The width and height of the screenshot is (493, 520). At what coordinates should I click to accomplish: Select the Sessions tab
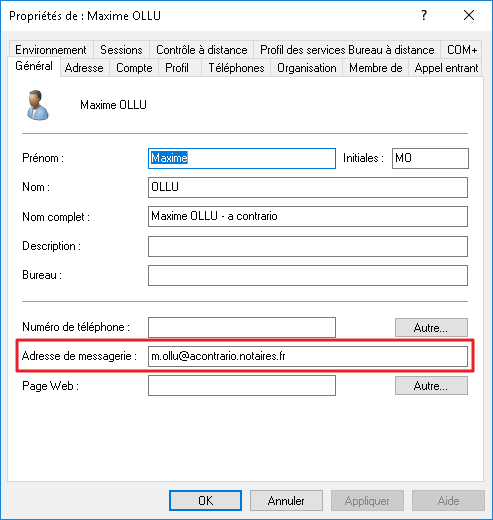click(x=121, y=50)
